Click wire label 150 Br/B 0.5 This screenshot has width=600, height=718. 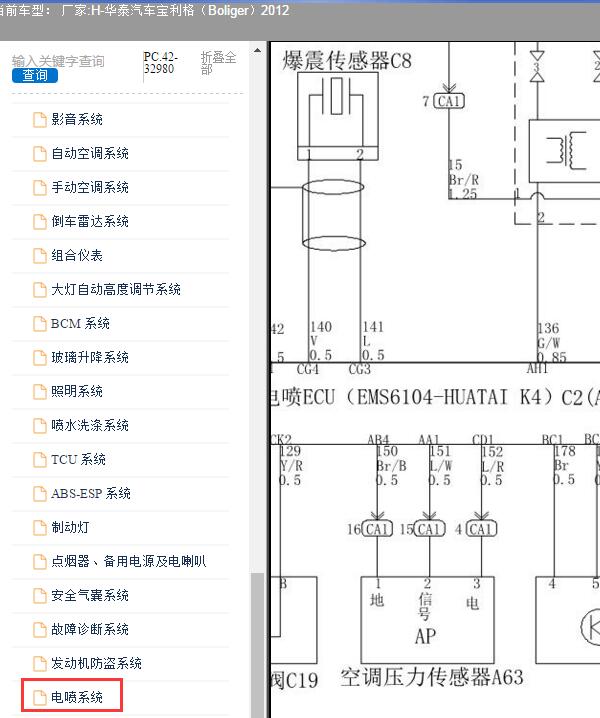pos(391,466)
